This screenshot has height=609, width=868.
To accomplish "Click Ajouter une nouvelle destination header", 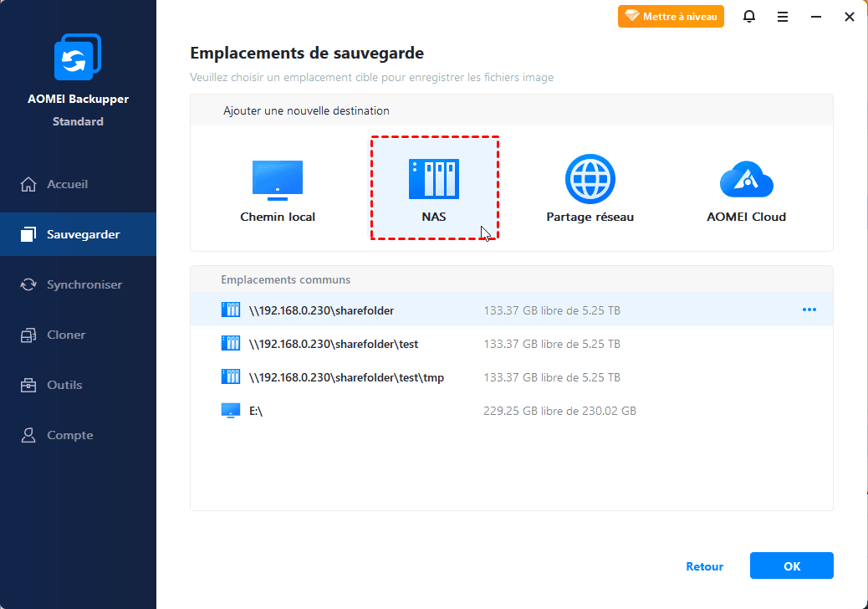I will (306, 110).
